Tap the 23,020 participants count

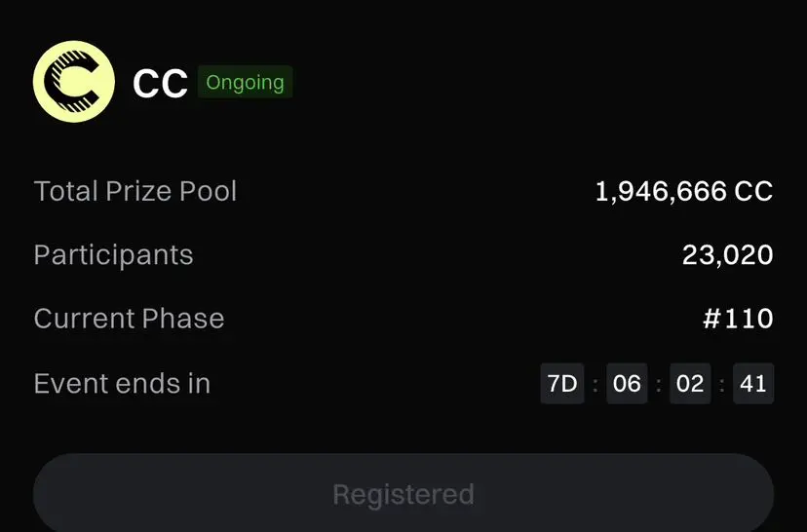(727, 255)
